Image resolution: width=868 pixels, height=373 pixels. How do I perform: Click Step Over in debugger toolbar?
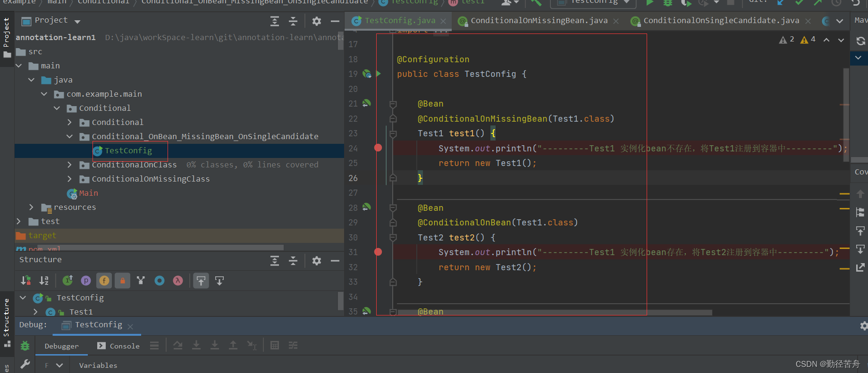pyautogui.click(x=178, y=346)
